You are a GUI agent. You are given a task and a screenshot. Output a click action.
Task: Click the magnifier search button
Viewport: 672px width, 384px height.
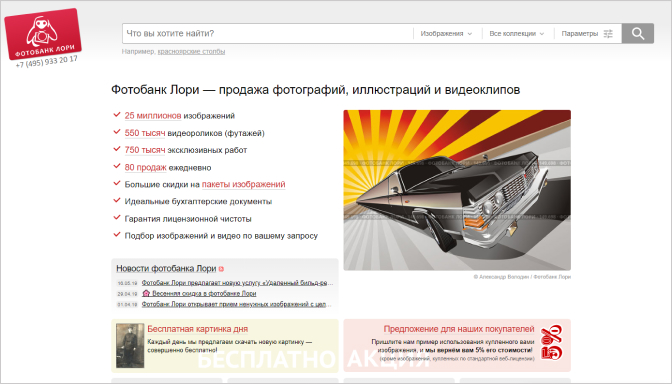click(638, 33)
